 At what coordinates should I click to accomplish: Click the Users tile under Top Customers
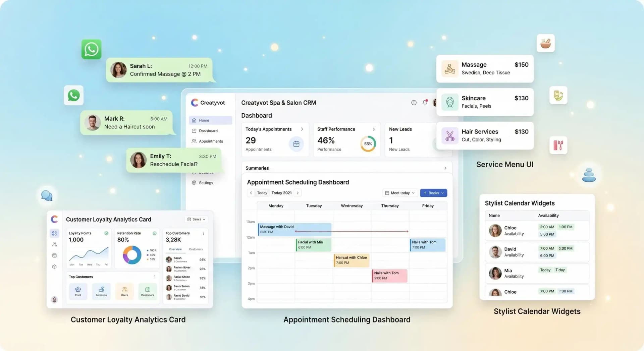pyautogui.click(x=124, y=291)
